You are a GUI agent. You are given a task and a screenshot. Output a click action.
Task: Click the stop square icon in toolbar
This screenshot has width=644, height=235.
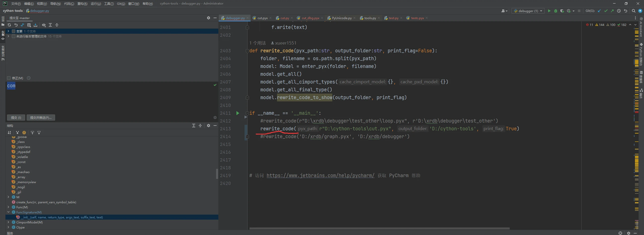pos(579,11)
